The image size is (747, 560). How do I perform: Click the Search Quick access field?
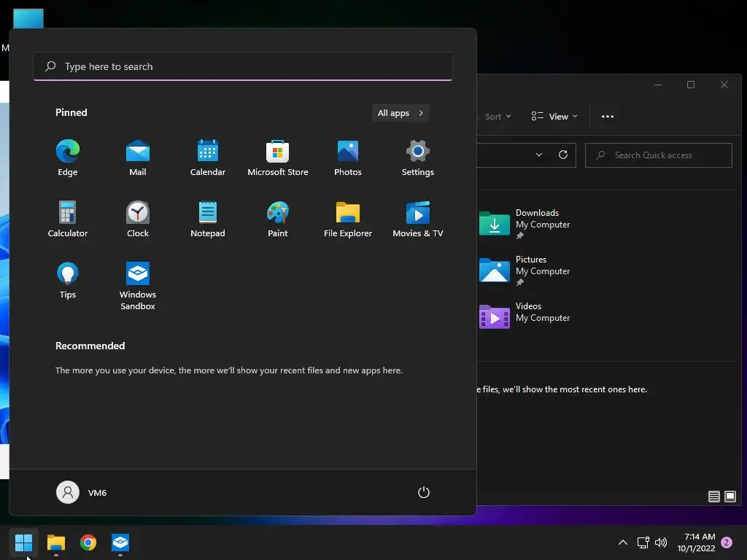[659, 155]
